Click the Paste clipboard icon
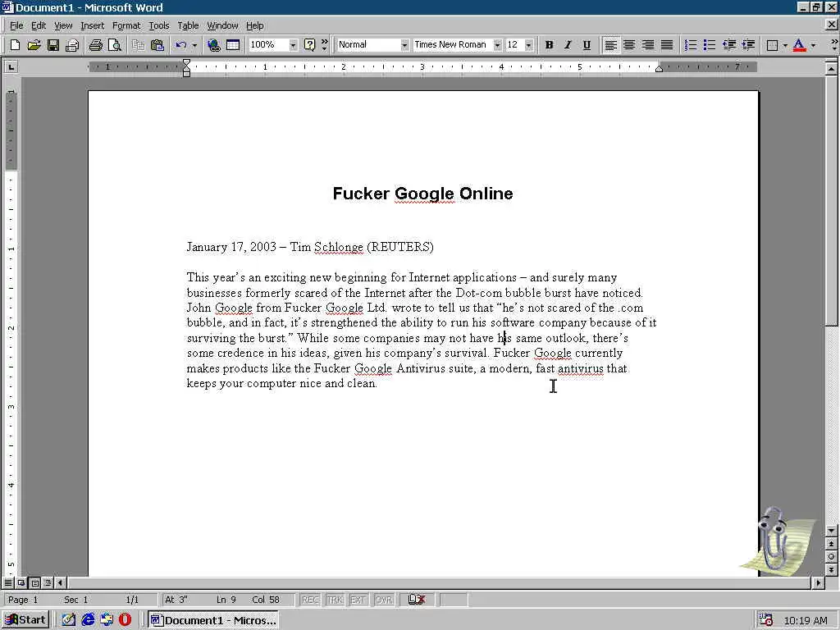 [x=157, y=45]
